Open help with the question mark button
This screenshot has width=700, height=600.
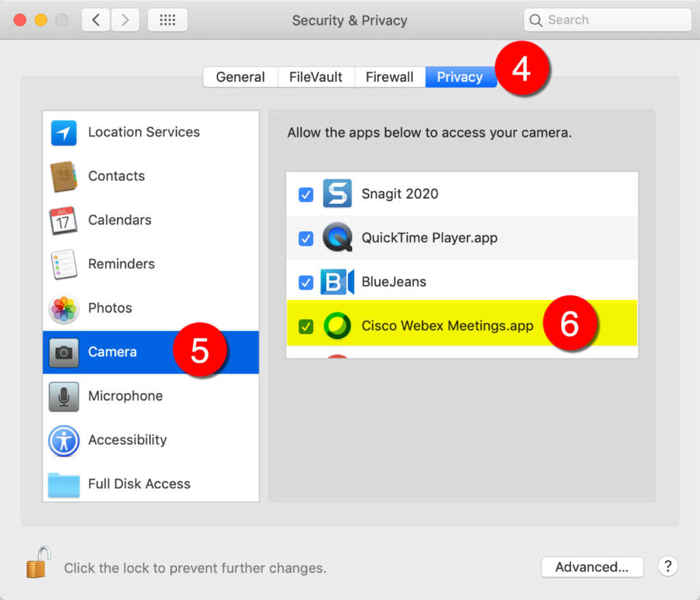point(668,567)
